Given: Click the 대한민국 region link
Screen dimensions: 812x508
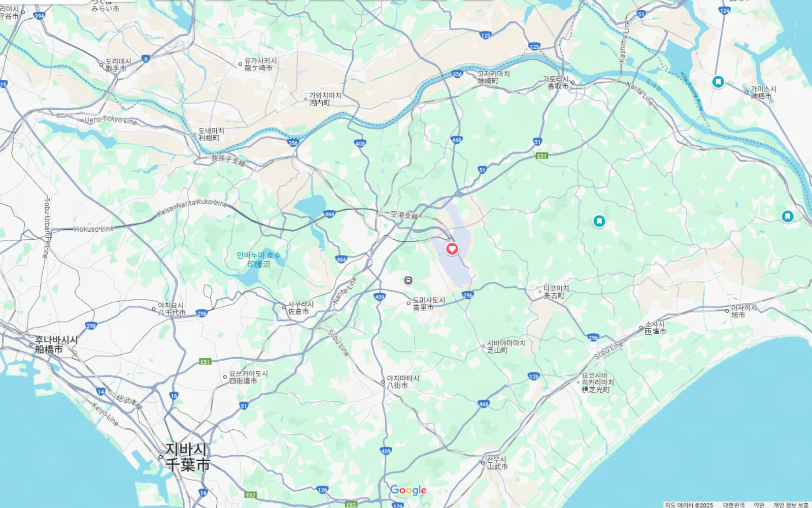Looking at the screenshot, I should pos(734,505).
